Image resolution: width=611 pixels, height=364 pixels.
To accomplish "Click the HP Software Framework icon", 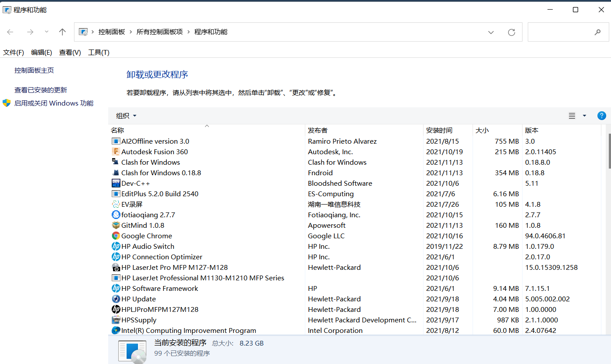I will pyautogui.click(x=116, y=288).
